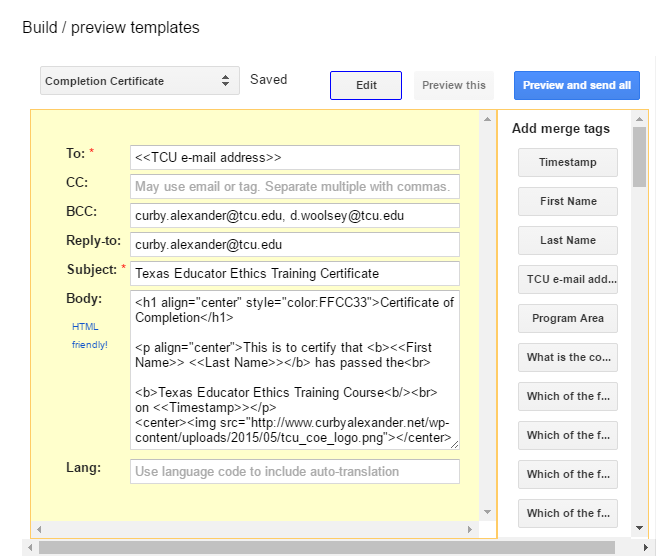
Task: Insert the Timestamp merge tag
Action: [568, 162]
